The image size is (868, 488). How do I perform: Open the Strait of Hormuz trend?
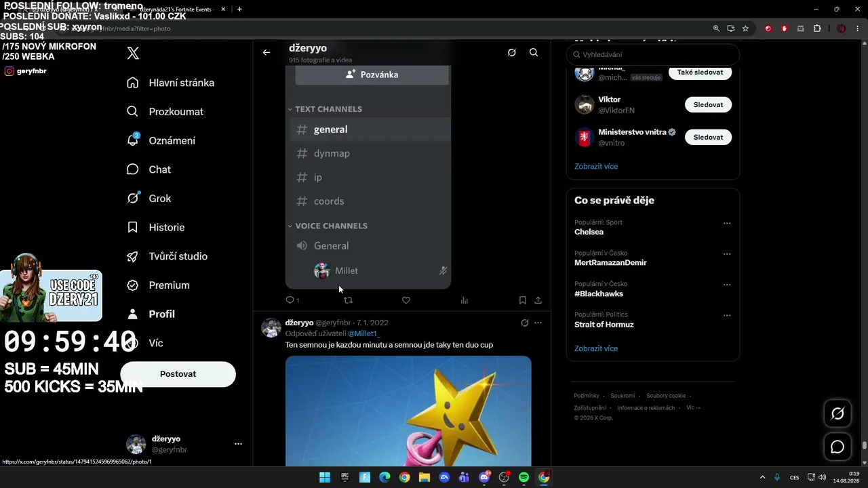point(604,325)
